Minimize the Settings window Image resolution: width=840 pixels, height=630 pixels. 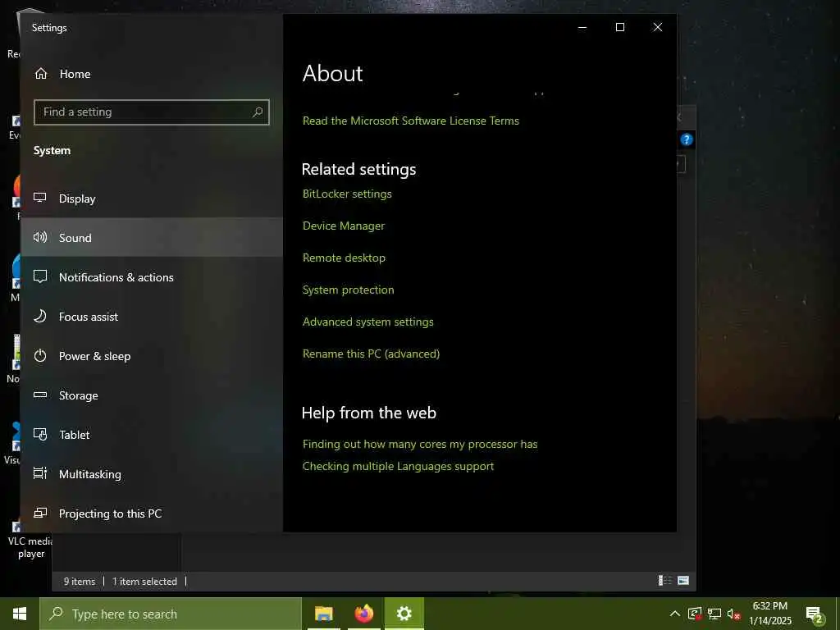(582, 27)
